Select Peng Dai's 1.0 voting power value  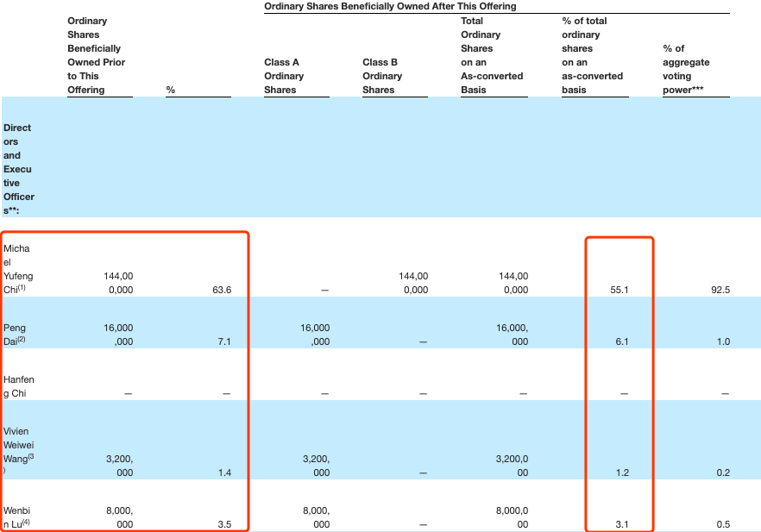[x=723, y=341]
